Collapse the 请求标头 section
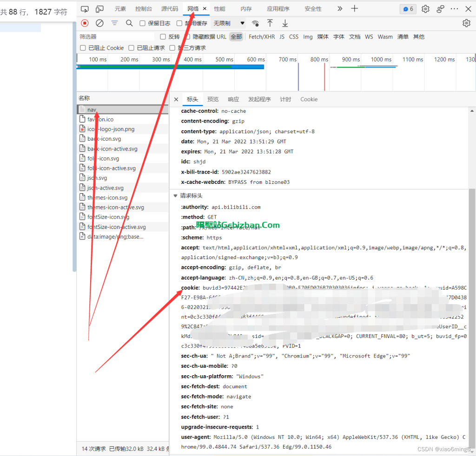 point(175,195)
